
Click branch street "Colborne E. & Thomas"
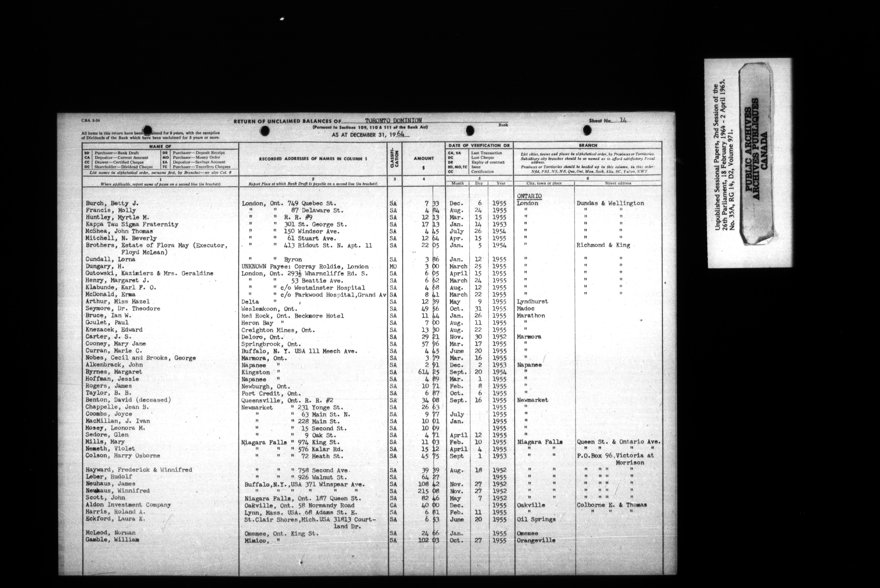click(x=612, y=505)
